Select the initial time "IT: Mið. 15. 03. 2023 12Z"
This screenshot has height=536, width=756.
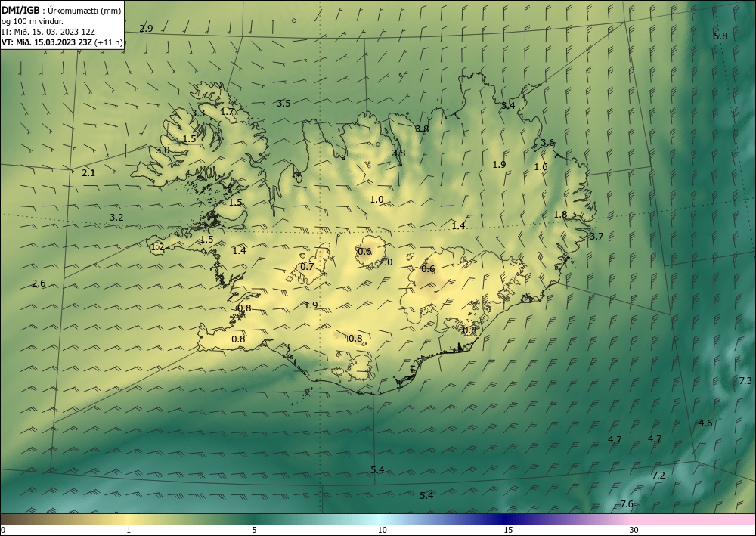point(48,32)
